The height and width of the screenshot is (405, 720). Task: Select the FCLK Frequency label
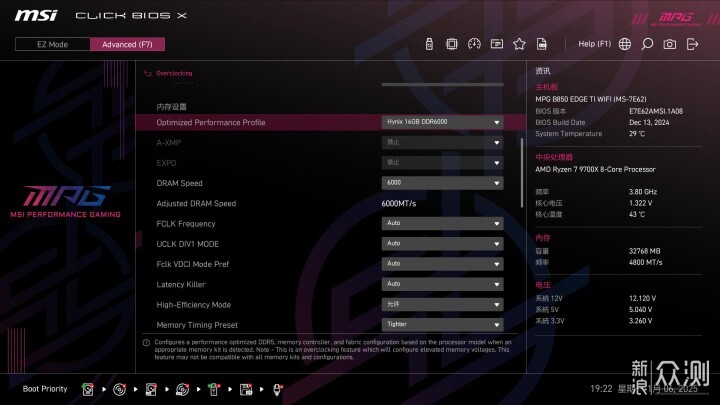(x=186, y=224)
